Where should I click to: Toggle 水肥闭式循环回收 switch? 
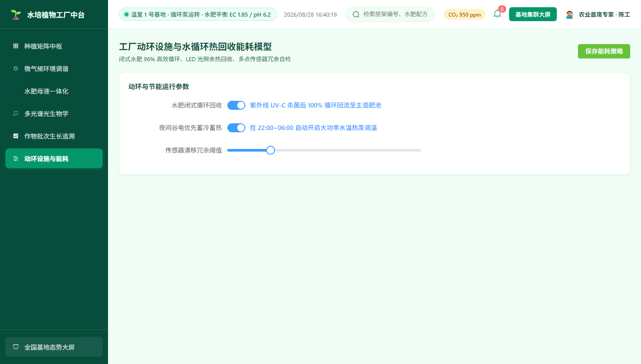click(236, 105)
